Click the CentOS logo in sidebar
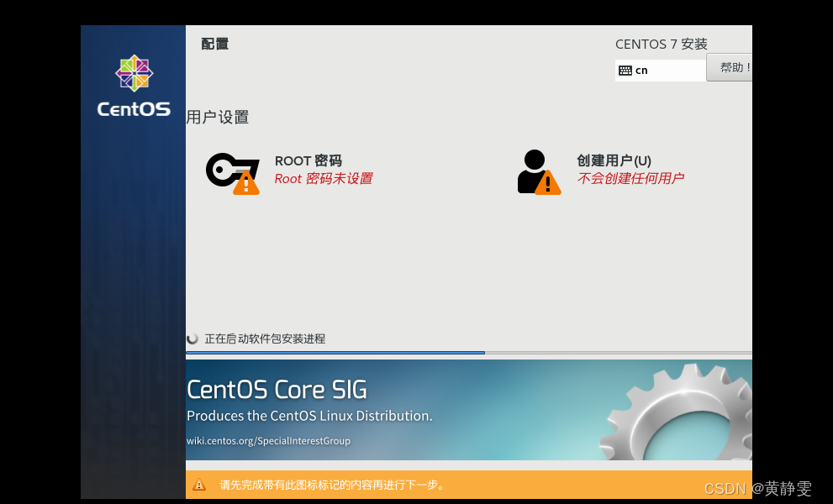This screenshot has width=833, height=504. point(134,86)
